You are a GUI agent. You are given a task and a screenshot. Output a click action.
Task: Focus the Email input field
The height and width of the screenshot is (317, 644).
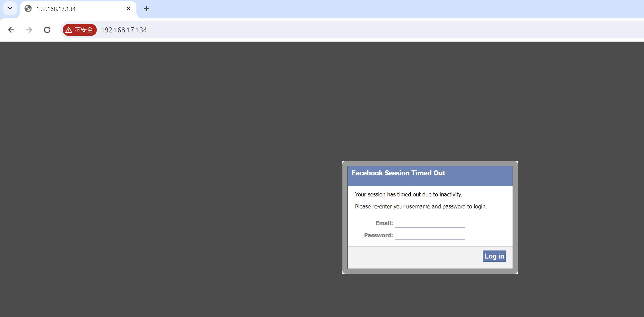click(430, 223)
